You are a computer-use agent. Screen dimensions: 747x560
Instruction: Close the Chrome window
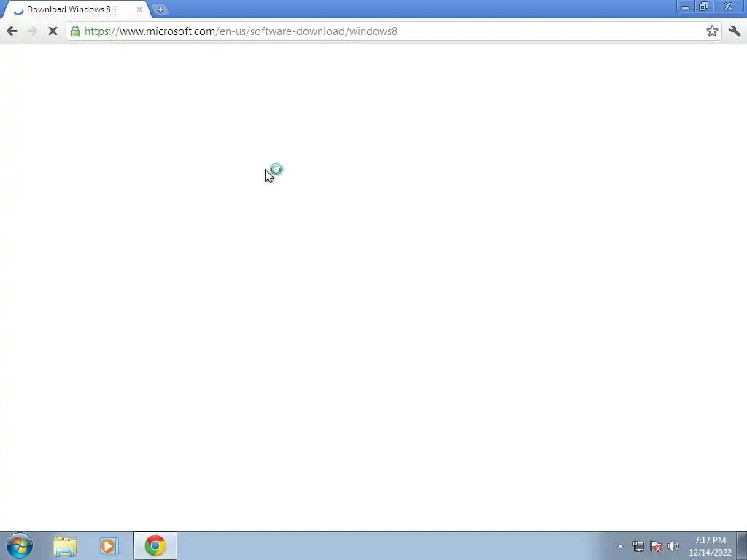tap(728, 7)
